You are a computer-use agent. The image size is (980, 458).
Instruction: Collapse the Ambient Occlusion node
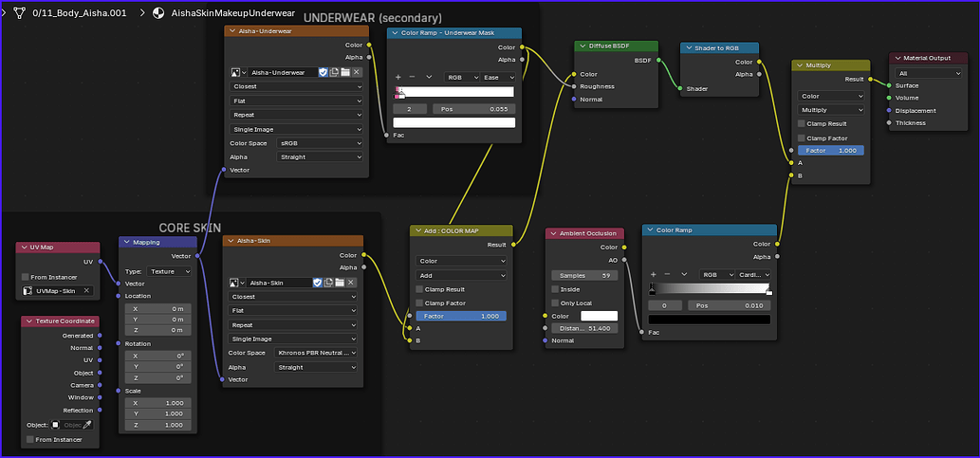(553, 233)
